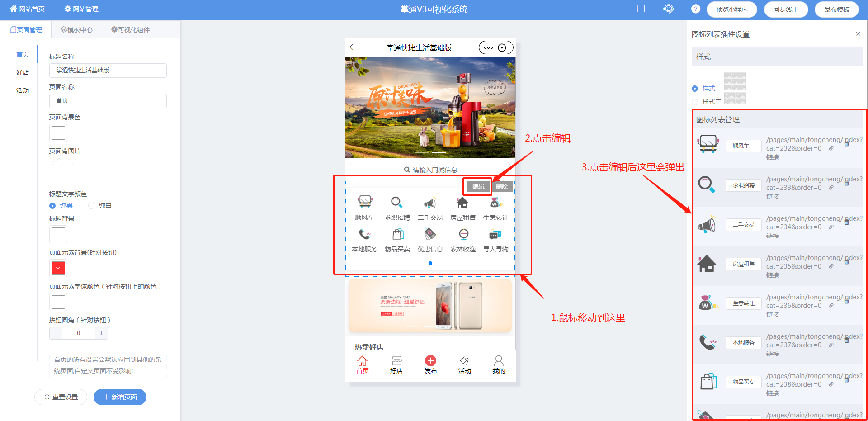This screenshot has width=868, height=421.
Task: Click the mini-program more dots capsule icon
Action: [488, 47]
